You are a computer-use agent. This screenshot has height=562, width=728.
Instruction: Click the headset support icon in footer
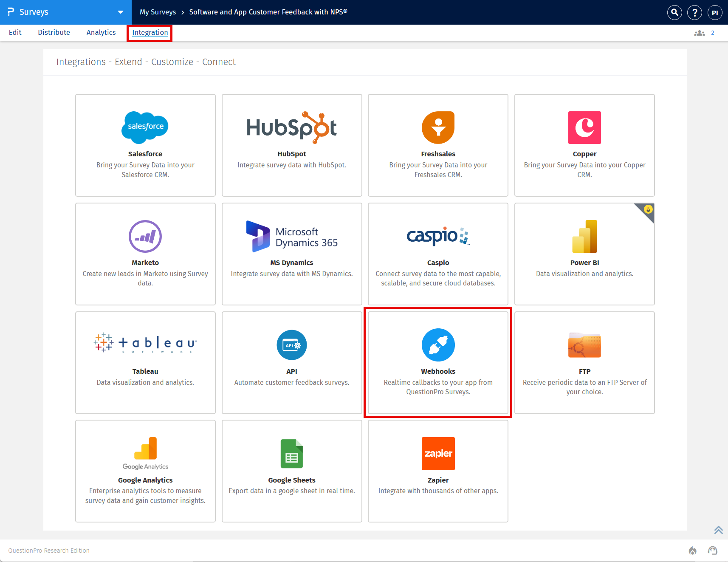713,551
